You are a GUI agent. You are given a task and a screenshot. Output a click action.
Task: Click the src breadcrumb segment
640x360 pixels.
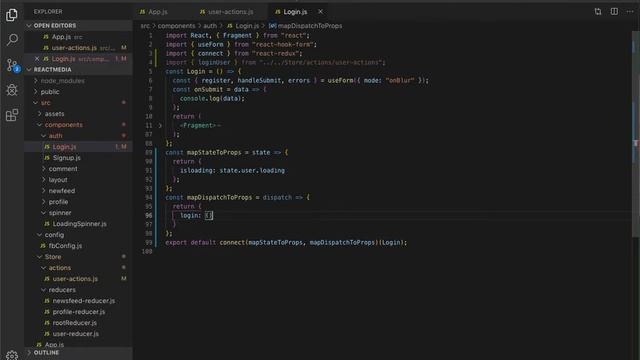145,26
